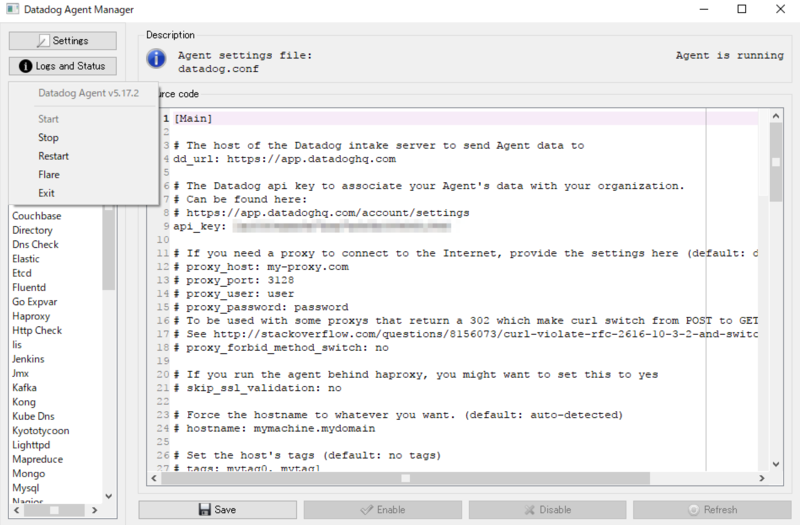
Task: Click the checks list vertical scrollbar thumb
Action: tap(109, 247)
